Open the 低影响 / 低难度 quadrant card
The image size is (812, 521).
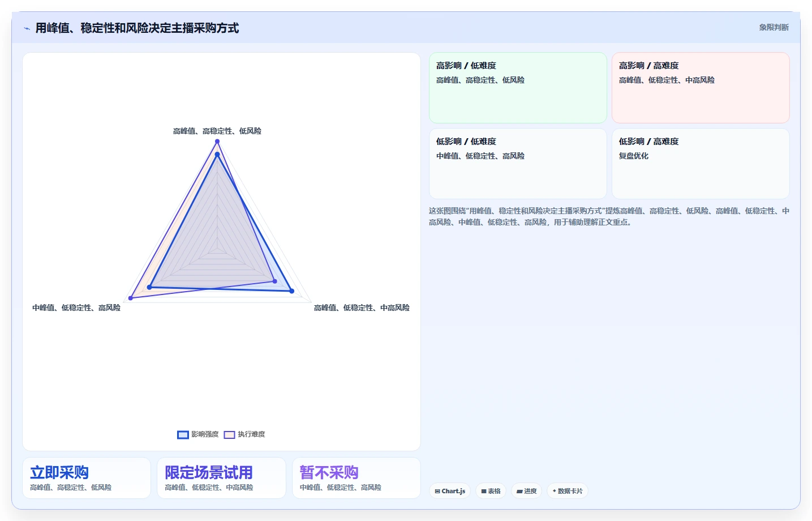pos(518,164)
